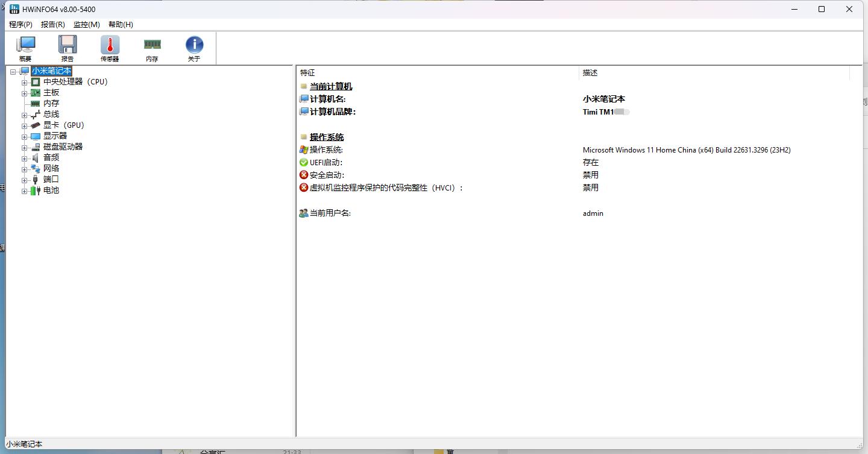Select 音频 in the tree

tap(51, 158)
